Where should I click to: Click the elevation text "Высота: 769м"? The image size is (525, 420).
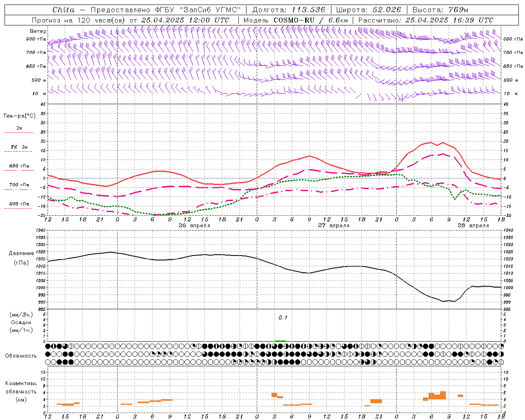[x=440, y=10]
